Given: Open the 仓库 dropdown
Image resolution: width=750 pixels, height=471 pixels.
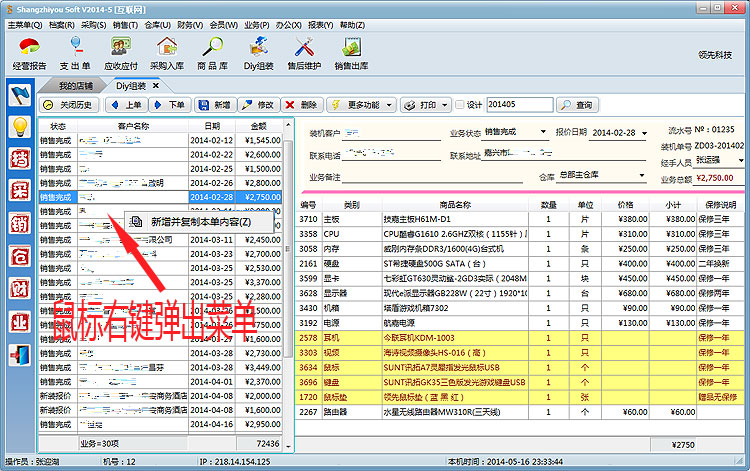Looking at the screenshot, I should 642,175.
